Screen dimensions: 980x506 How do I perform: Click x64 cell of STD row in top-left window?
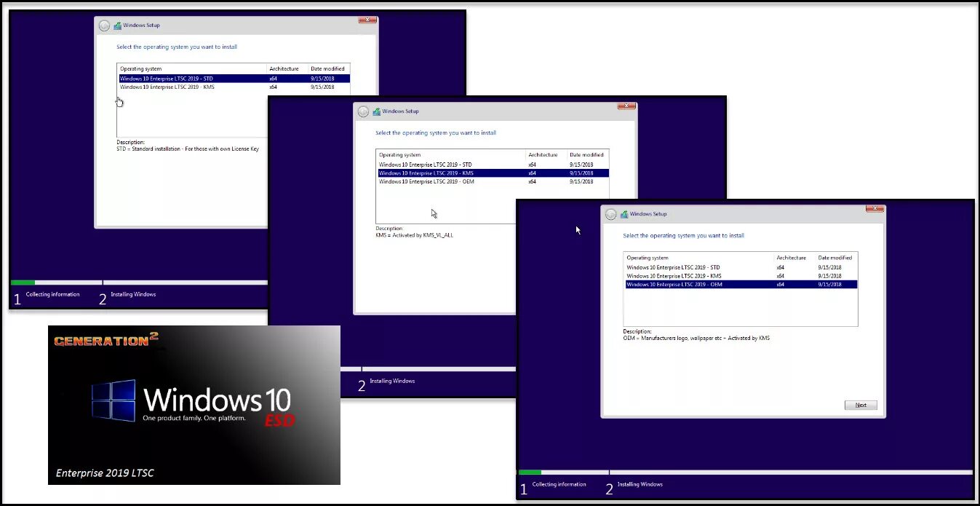274,79
